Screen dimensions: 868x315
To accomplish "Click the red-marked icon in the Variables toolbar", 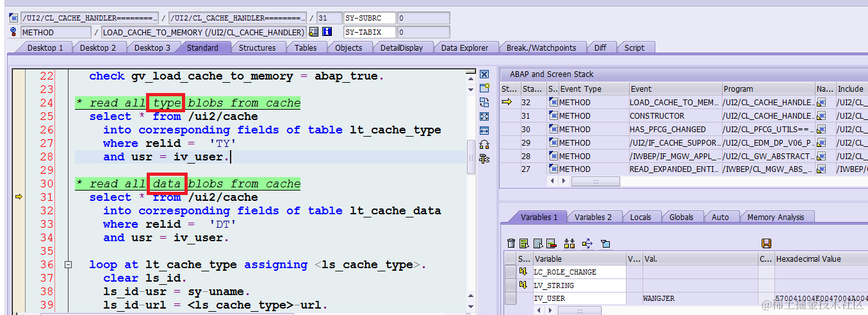I will (x=552, y=243).
